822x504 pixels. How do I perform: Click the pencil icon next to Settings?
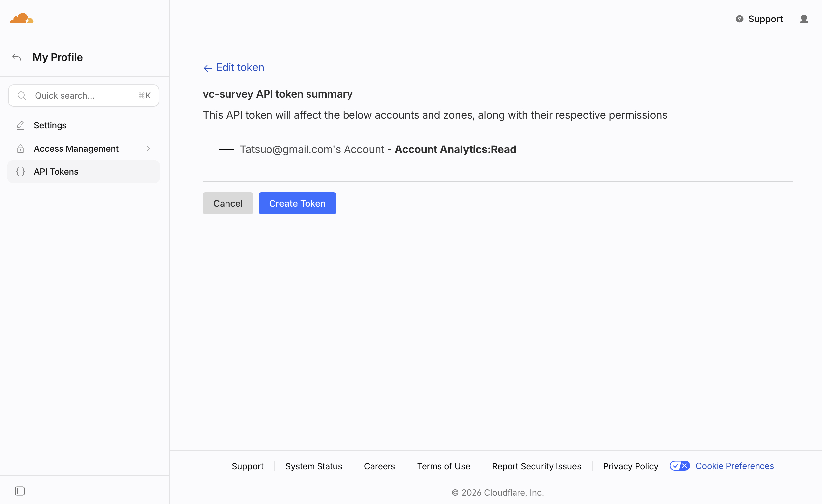(21, 125)
